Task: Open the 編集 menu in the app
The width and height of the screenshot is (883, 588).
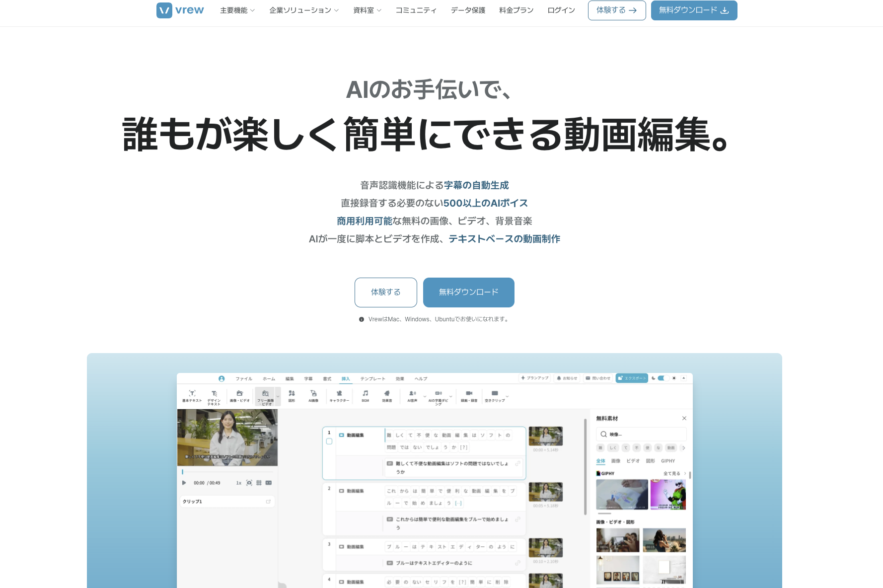Action: click(x=290, y=378)
